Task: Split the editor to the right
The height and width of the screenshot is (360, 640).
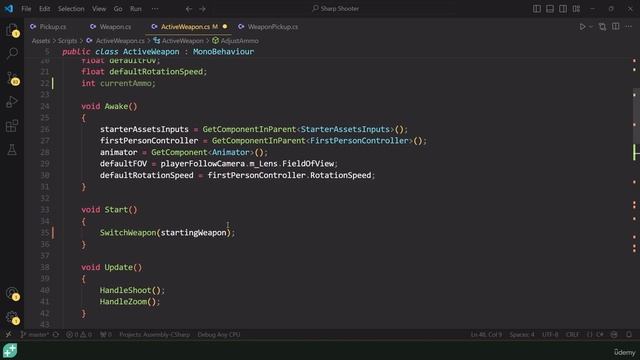Action: [616, 27]
